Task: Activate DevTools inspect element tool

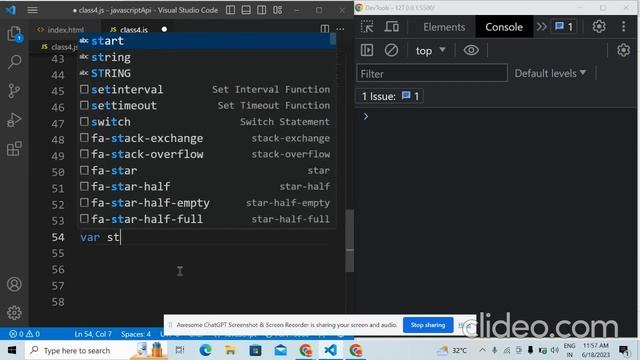Action: point(367,27)
